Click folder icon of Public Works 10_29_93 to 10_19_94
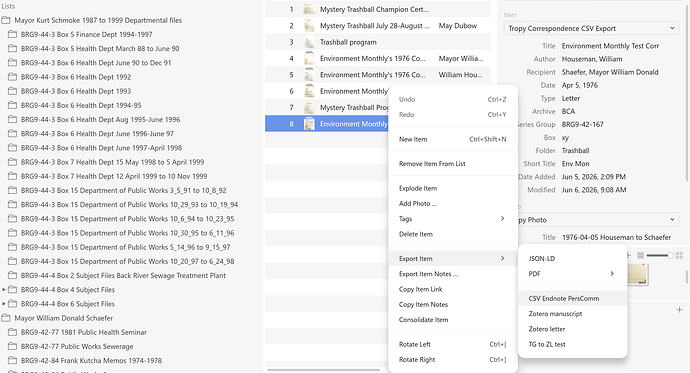Viewport: 690px width, 373px height. click(13, 205)
